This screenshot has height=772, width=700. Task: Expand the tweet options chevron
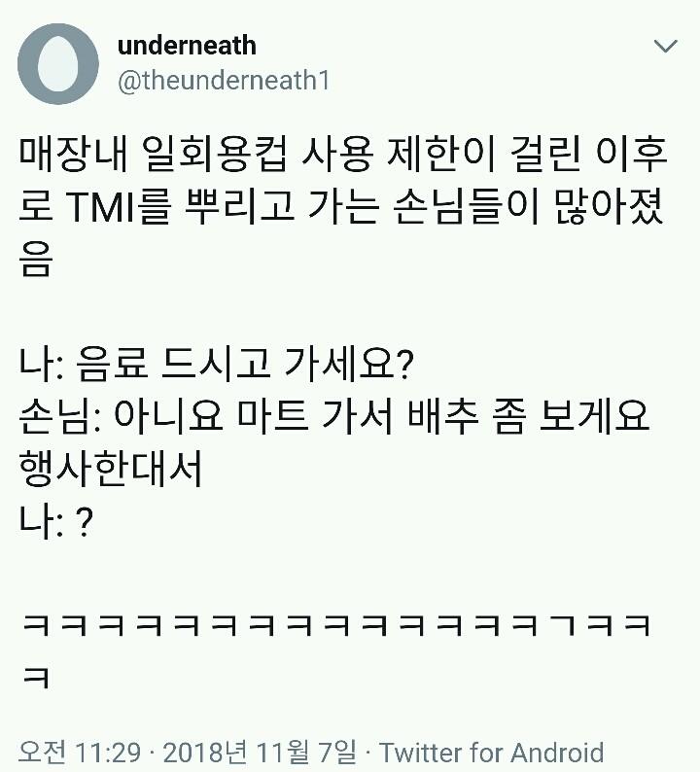pos(666,47)
